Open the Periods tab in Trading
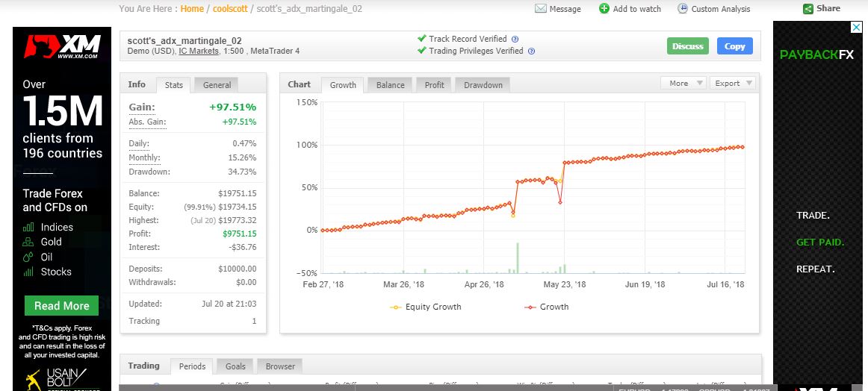This screenshot has height=391, width=868. [192, 366]
